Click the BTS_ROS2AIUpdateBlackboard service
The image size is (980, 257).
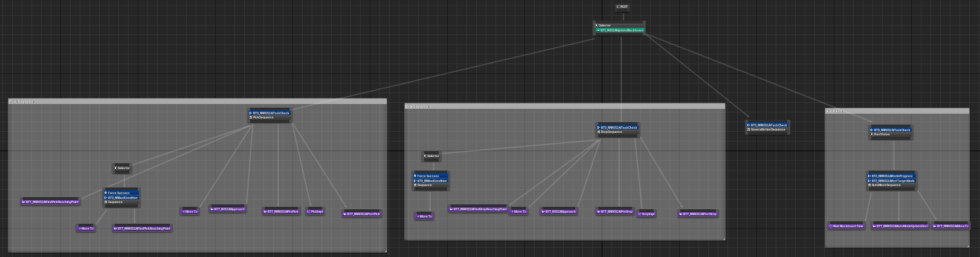621,30
